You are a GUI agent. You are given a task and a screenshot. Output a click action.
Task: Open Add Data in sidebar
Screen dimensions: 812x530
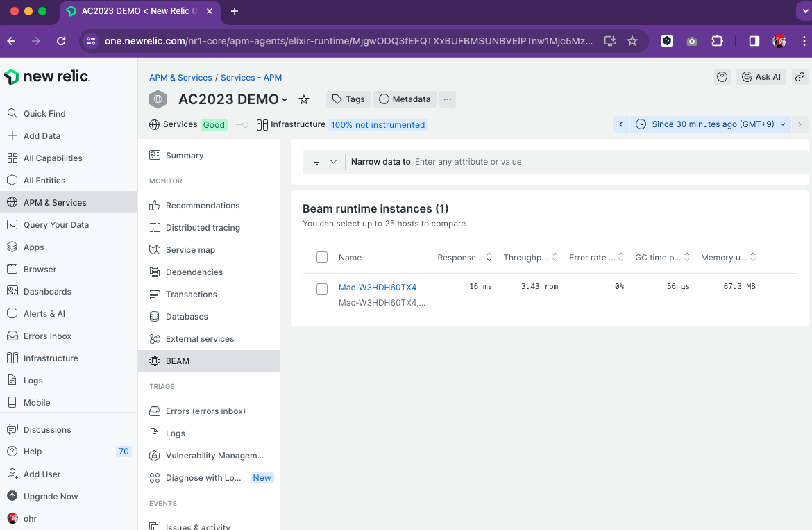click(34, 135)
